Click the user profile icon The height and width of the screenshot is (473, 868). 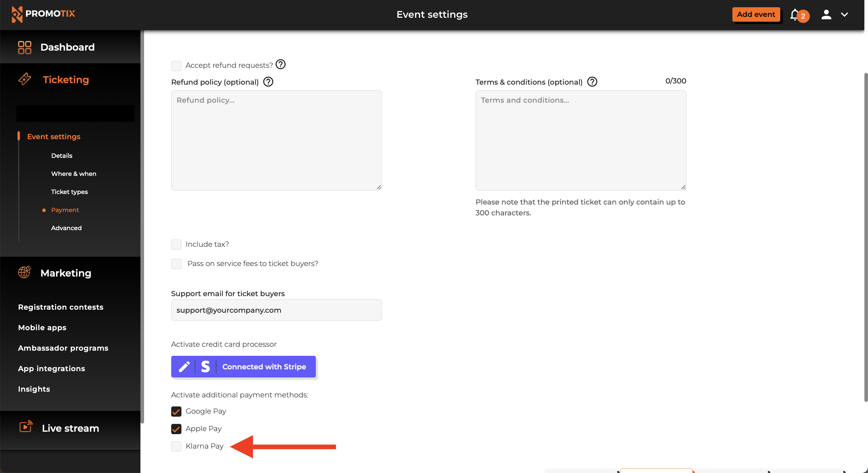(826, 14)
